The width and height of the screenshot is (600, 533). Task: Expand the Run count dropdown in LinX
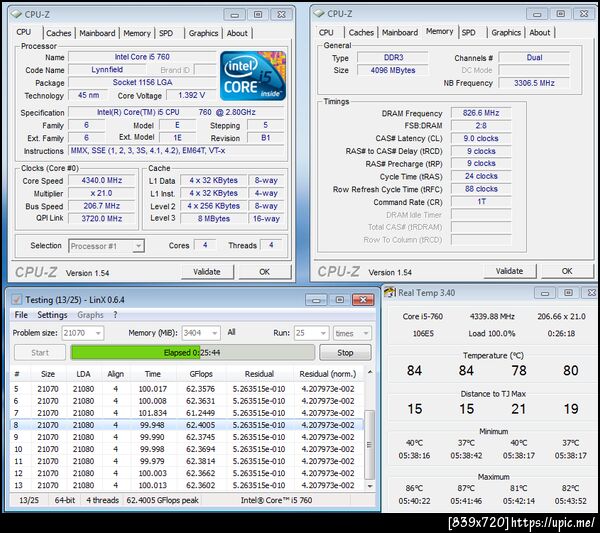(323, 333)
